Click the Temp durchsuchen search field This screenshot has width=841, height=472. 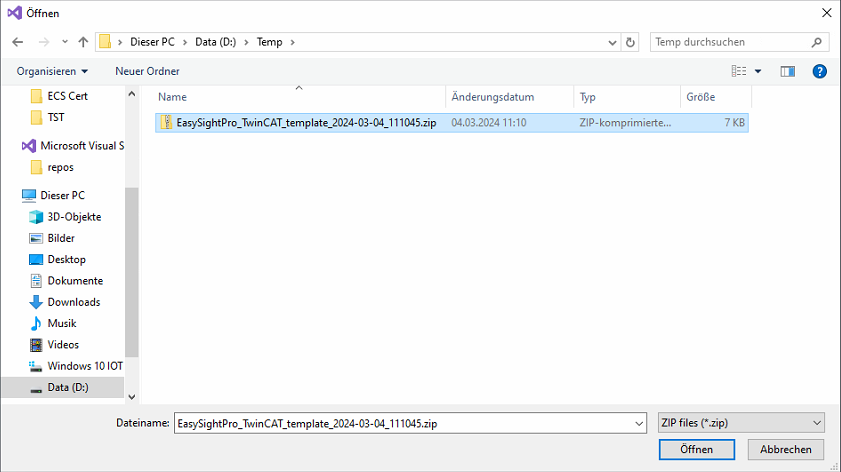728,43
